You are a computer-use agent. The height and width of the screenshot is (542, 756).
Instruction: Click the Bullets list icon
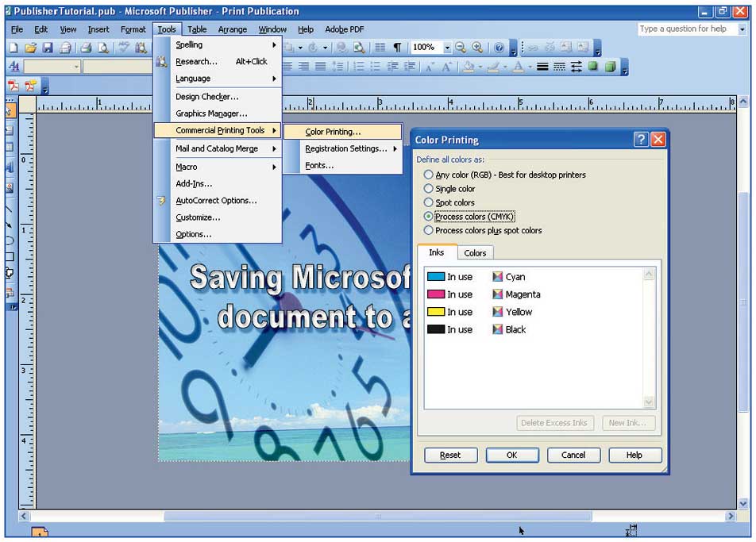(375, 67)
